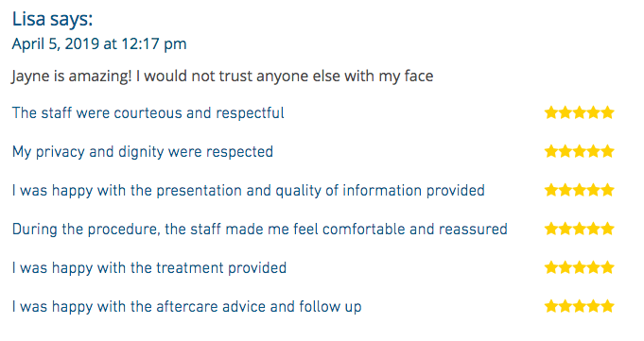
Task: Click 'I was happy with the treatment provided'
Action: [x=149, y=268]
